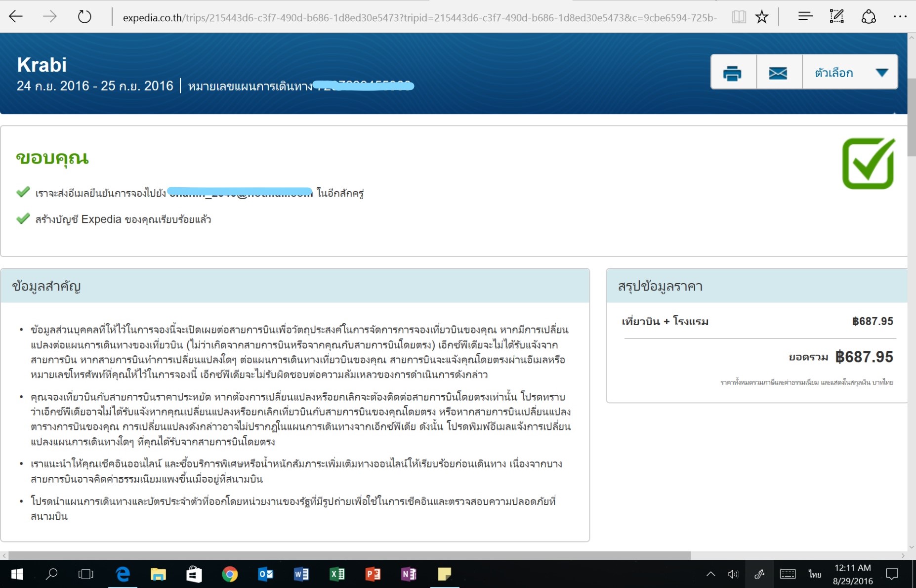Launch Google Chrome from taskbar
Image resolution: width=916 pixels, height=588 pixels.
tap(230, 574)
